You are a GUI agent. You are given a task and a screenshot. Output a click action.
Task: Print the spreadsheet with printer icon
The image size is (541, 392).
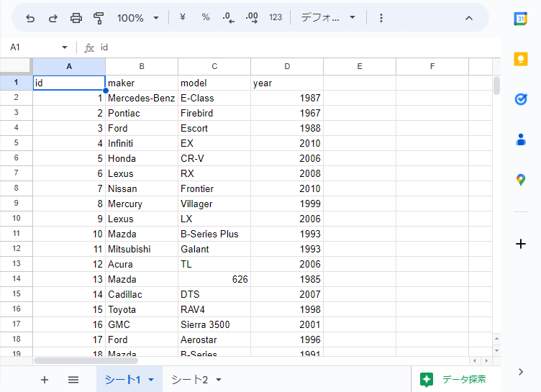click(76, 18)
